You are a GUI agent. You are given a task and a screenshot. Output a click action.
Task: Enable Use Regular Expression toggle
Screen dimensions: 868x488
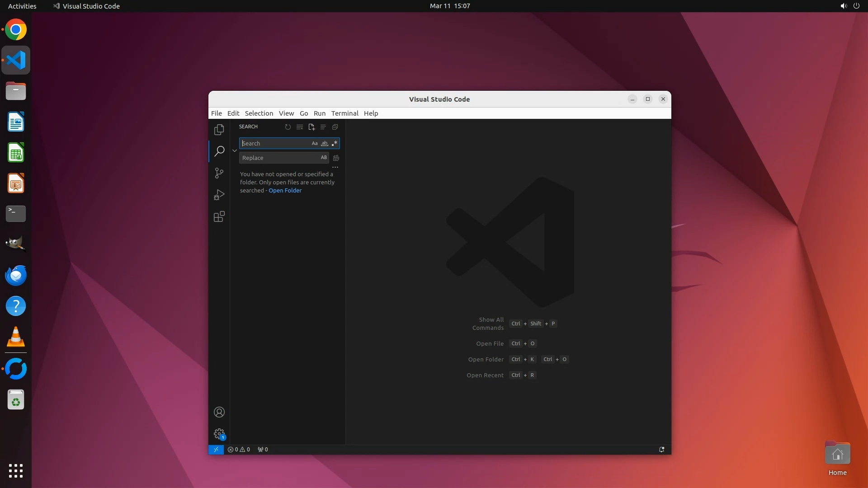[x=335, y=143]
